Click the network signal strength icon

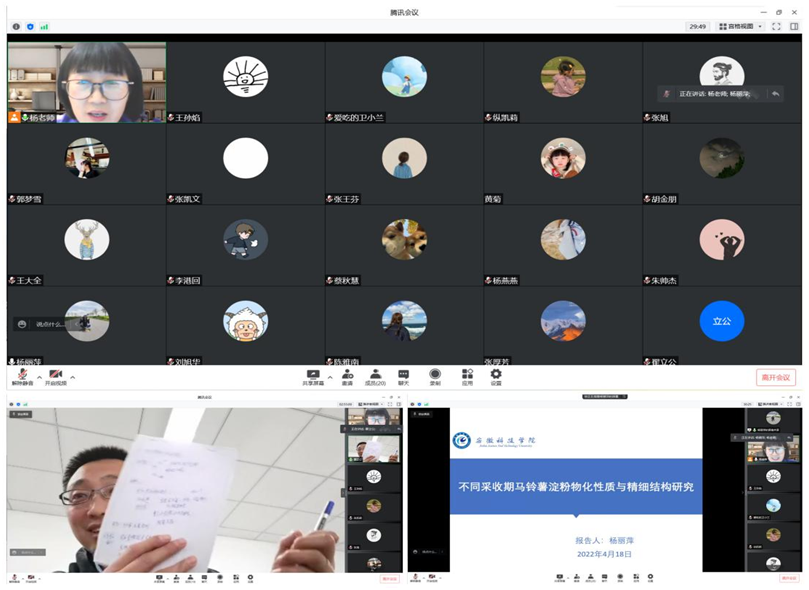click(44, 26)
